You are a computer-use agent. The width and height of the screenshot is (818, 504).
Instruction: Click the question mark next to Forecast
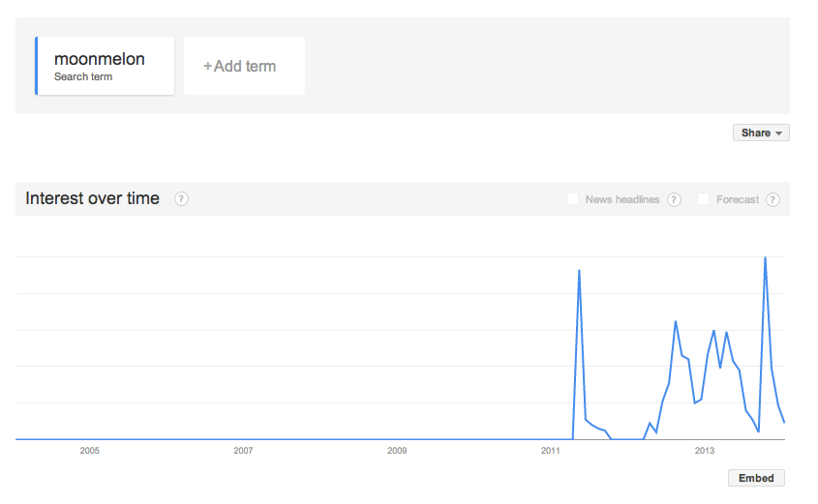pos(773,200)
